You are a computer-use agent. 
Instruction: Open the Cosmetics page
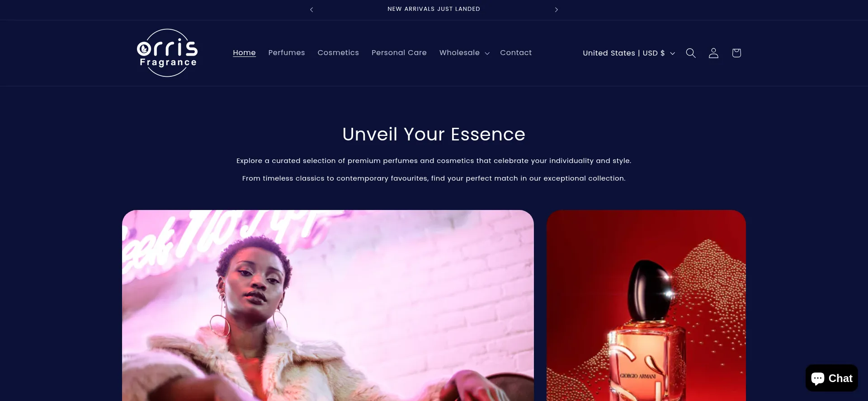pos(338,53)
